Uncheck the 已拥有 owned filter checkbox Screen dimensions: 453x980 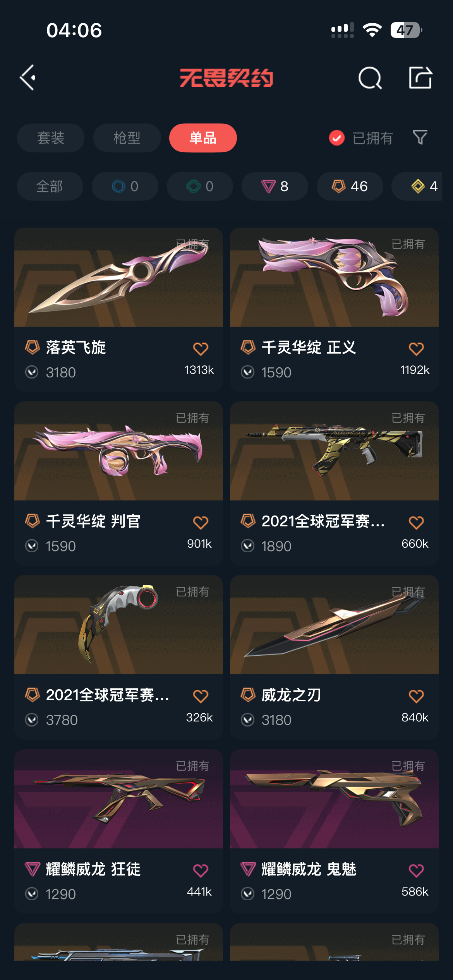point(336,138)
